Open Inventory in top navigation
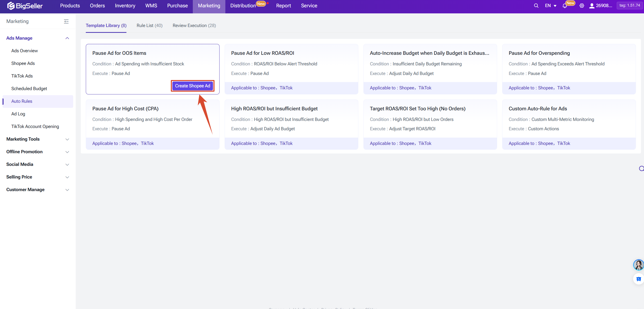 [125, 6]
